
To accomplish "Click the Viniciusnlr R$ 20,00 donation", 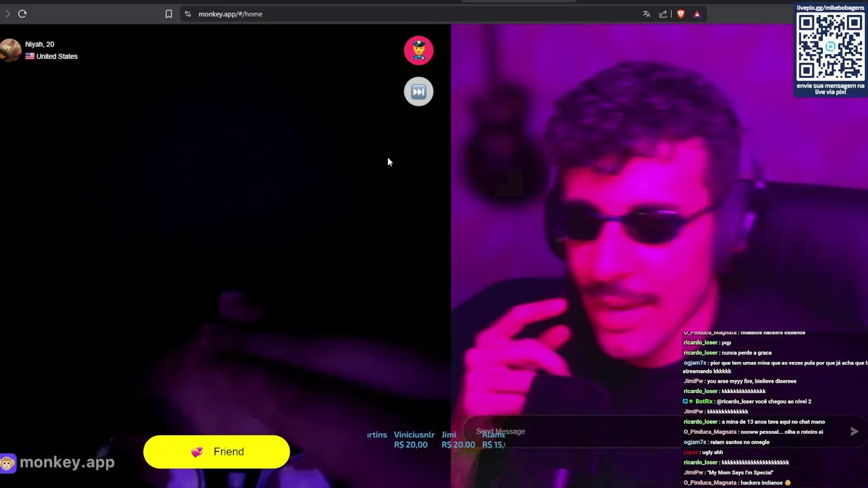I will click(414, 440).
